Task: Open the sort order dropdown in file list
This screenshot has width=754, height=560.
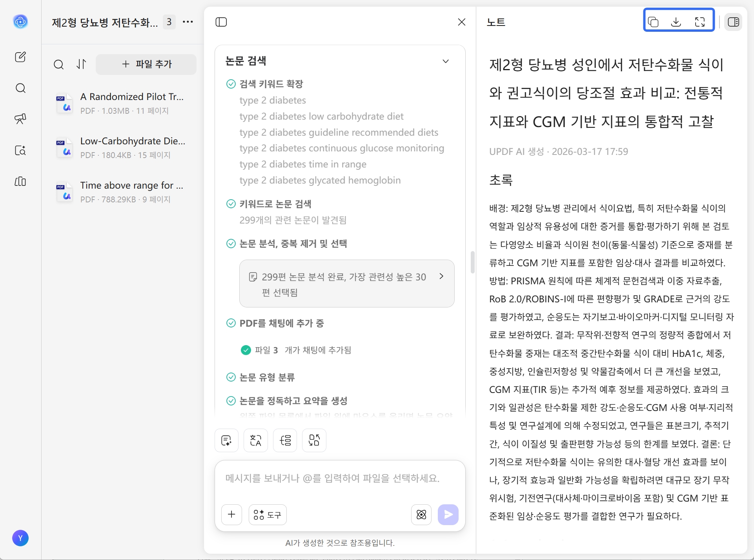Action: pos(81,64)
